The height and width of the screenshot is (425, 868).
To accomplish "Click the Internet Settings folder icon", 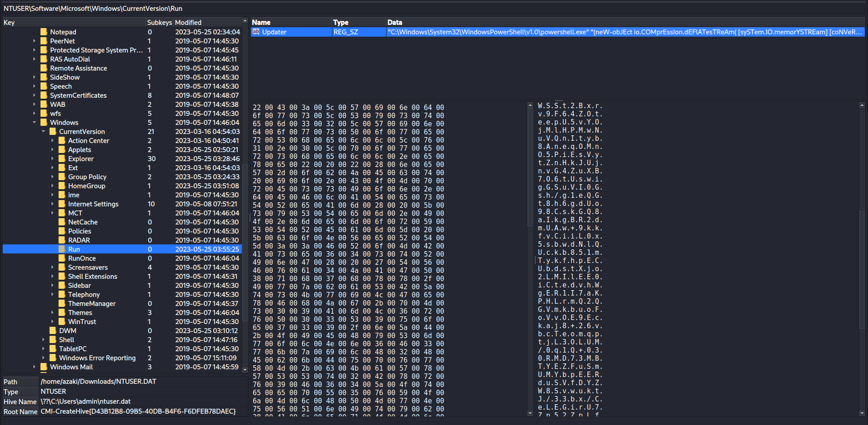I will (62, 204).
